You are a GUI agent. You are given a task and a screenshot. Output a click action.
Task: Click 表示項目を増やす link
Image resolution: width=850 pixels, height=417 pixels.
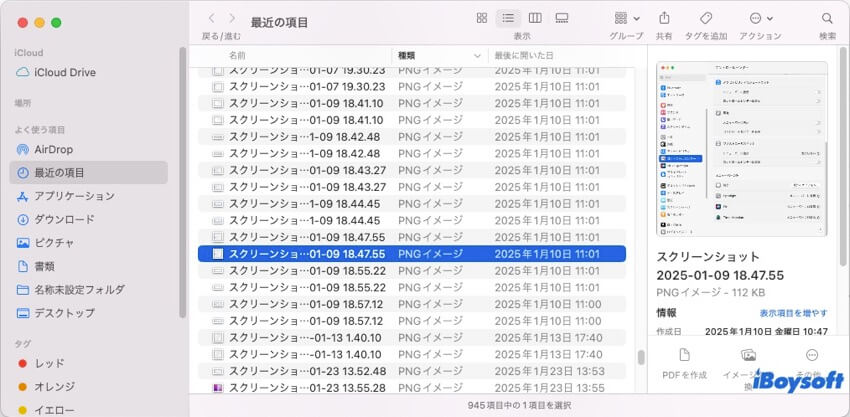click(x=793, y=312)
